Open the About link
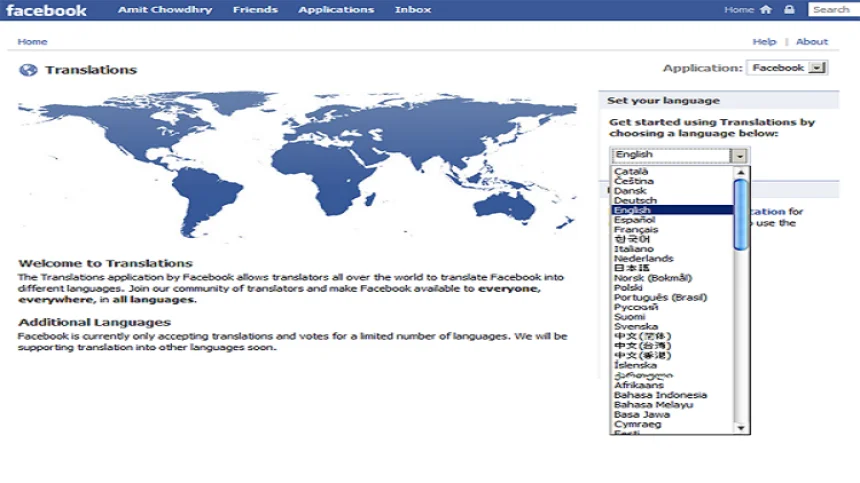 pyautogui.click(x=812, y=42)
